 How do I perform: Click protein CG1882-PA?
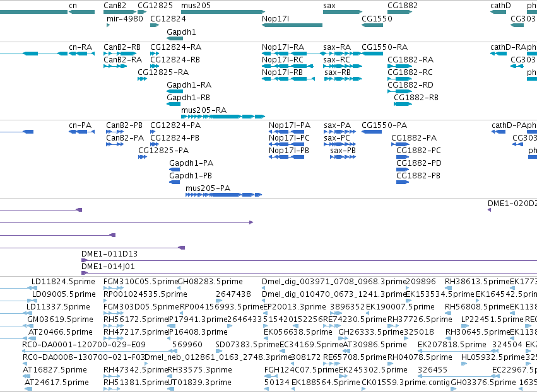point(414,138)
